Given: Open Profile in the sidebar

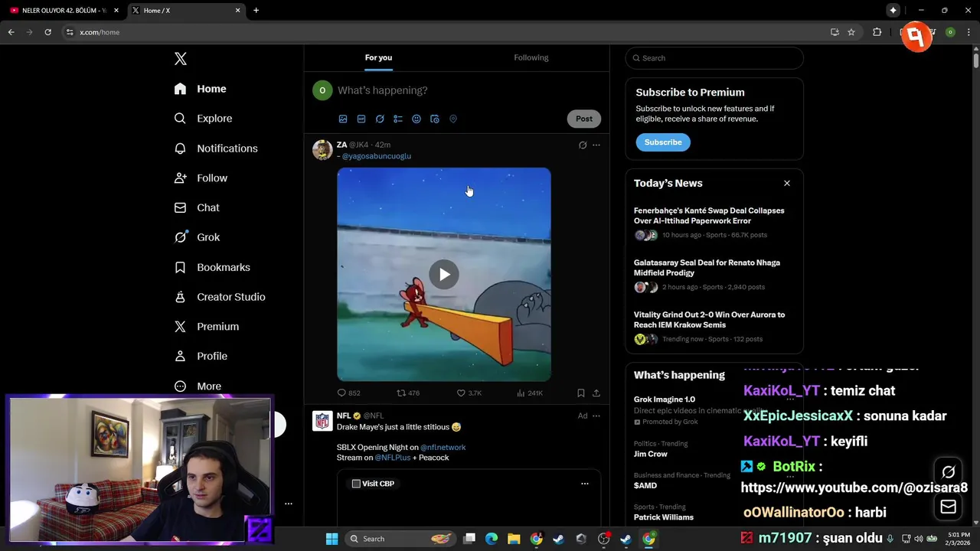Looking at the screenshot, I should tap(201, 357).
